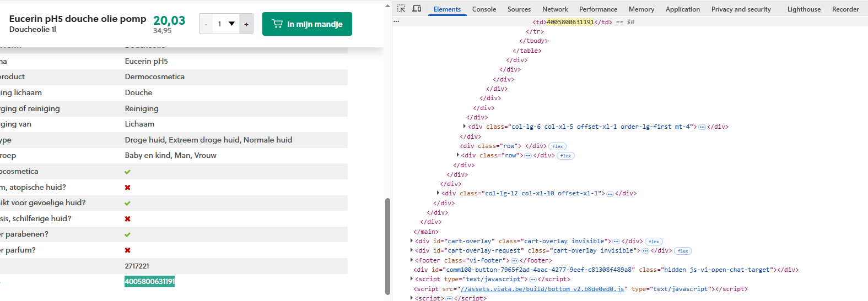Screen dimensions: 868x301
Task: Expand the script type text/javascript node
Action: tap(412, 279)
